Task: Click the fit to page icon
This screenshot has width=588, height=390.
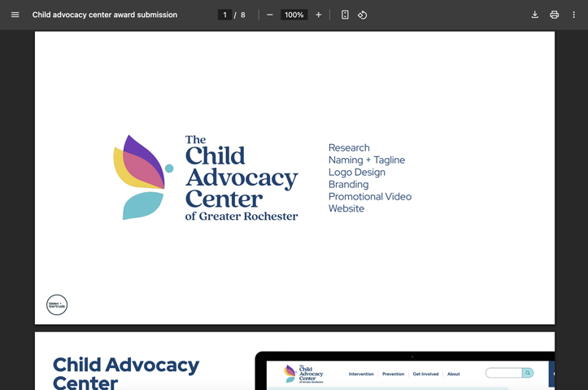Action: 345,15
